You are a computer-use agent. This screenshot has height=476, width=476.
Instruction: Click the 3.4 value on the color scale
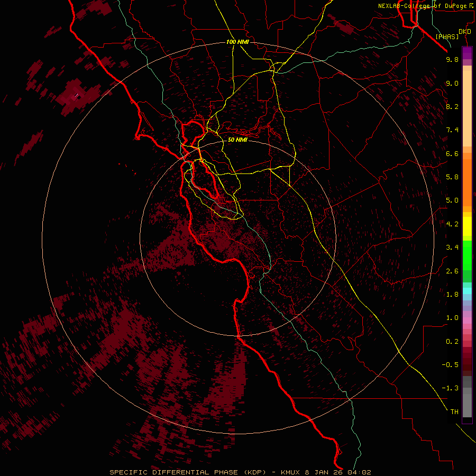coord(452,248)
